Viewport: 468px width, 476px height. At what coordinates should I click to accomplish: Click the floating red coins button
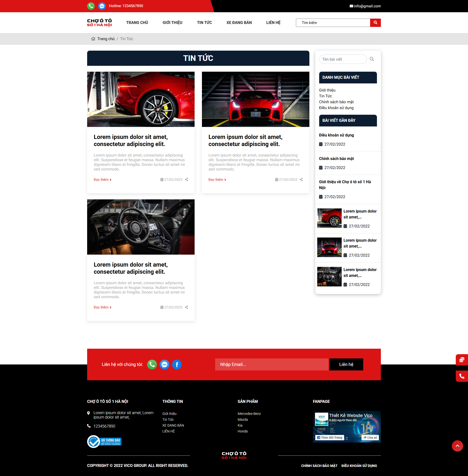462,360
